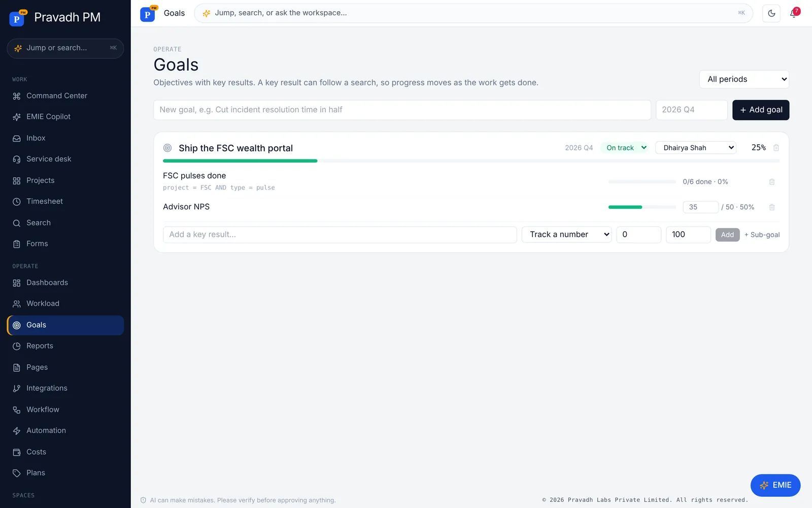This screenshot has height=508, width=812.
Task: Open the Workload view
Action: pos(65,304)
